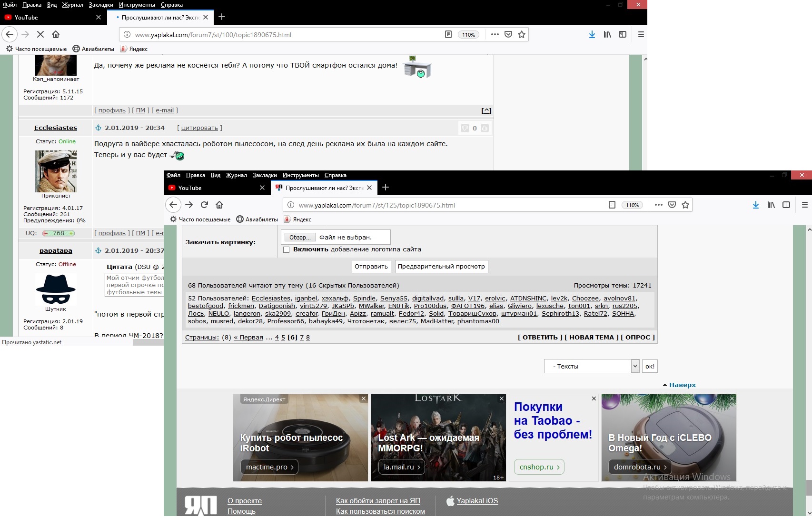Click the address bar URL in the back window

(x=213, y=35)
